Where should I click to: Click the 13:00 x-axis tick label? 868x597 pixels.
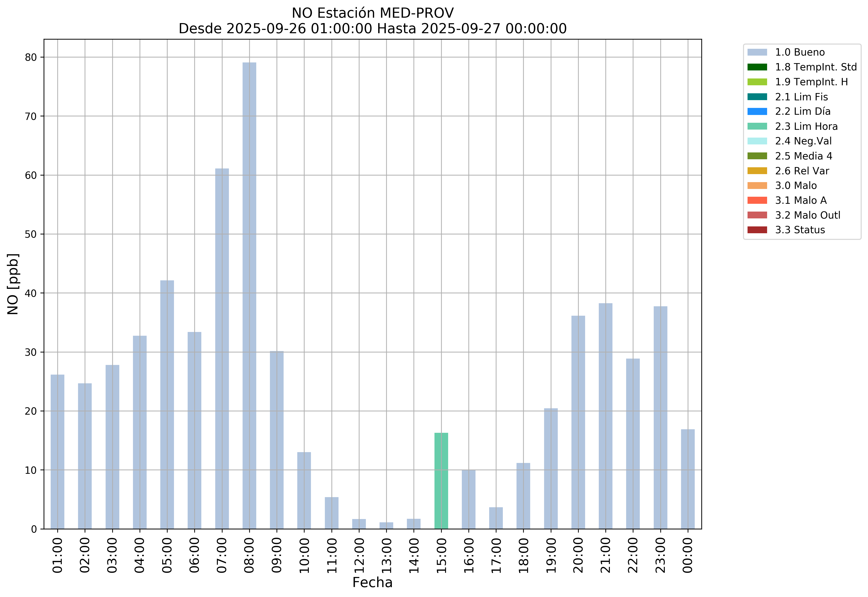pos(387,556)
